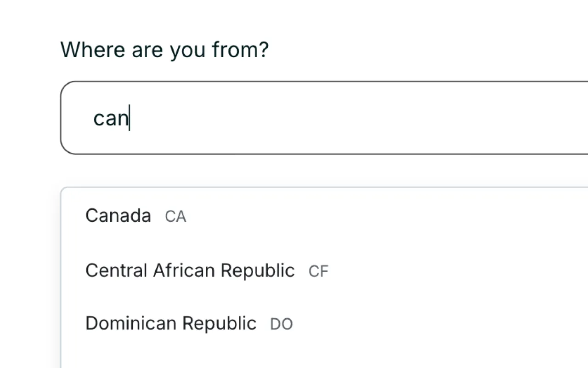Choose Central African Republic from the suggestions

tap(190, 270)
